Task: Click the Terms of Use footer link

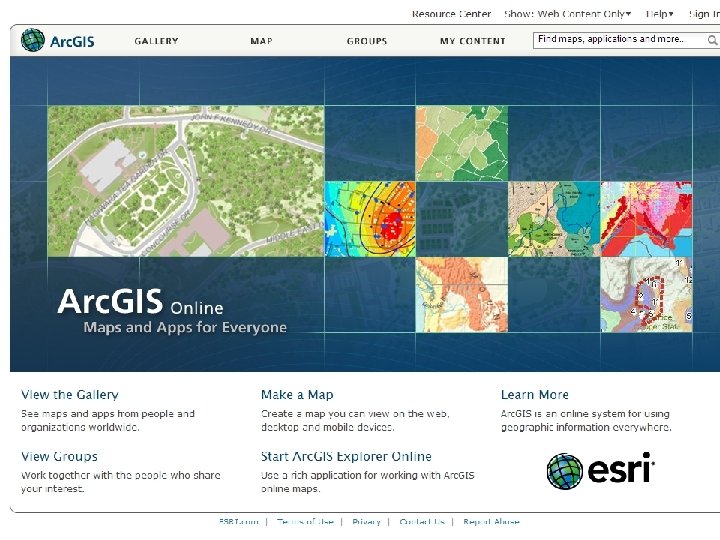Action: [x=305, y=522]
